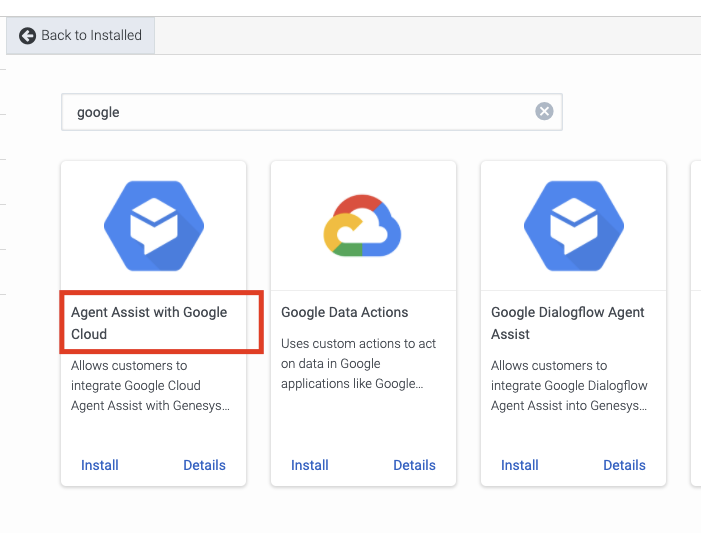Open Agent Assist with Google Cloud title
This screenshot has height=533, width=701.
click(x=149, y=323)
